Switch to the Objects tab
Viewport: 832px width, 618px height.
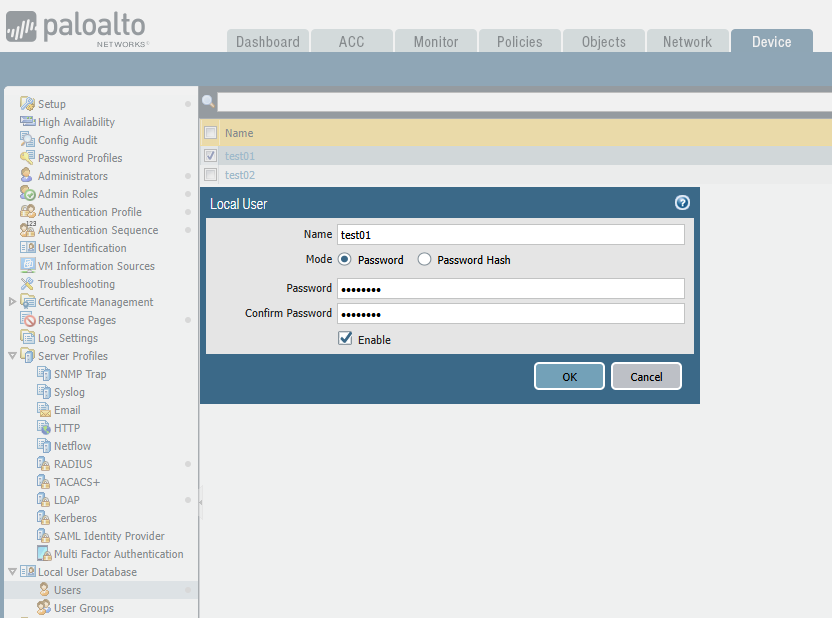click(604, 41)
